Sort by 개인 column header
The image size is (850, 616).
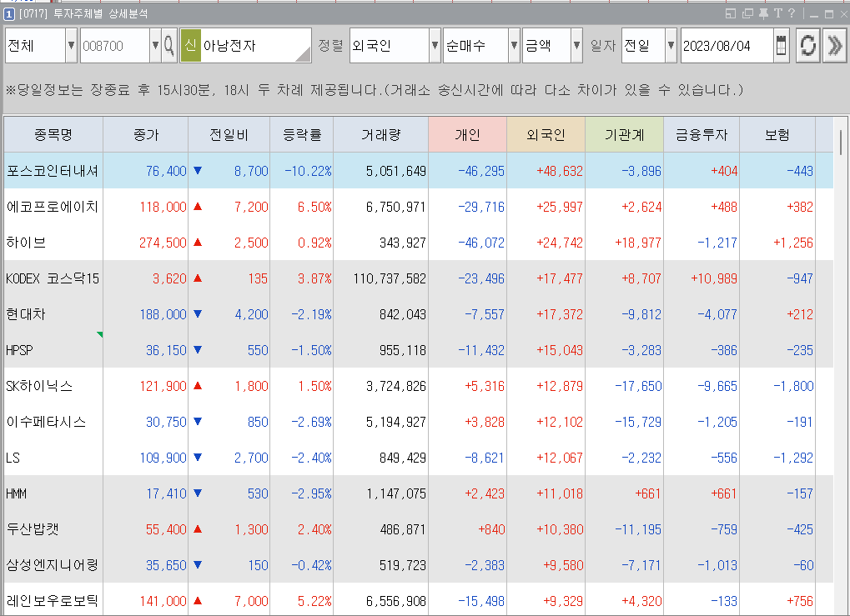click(x=467, y=134)
